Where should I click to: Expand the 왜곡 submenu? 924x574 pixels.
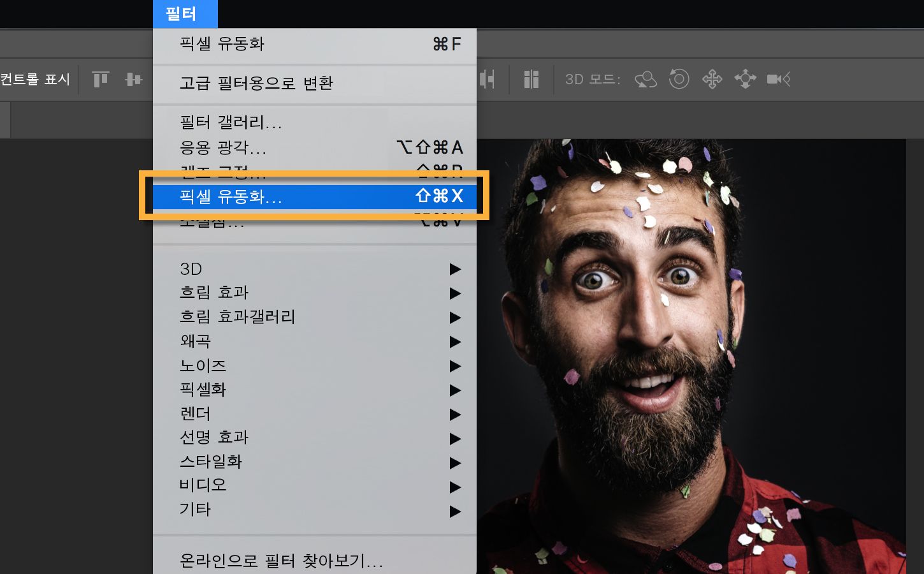[x=196, y=342]
